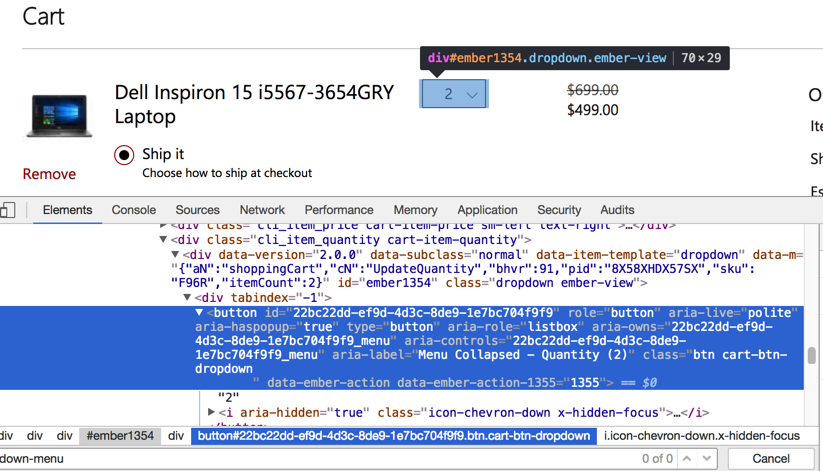Select the i.icon-chevron-down.x-hidden-focus breadcrumb
The height and width of the screenshot is (471, 823).
pyautogui.click(x=702, y=436)
